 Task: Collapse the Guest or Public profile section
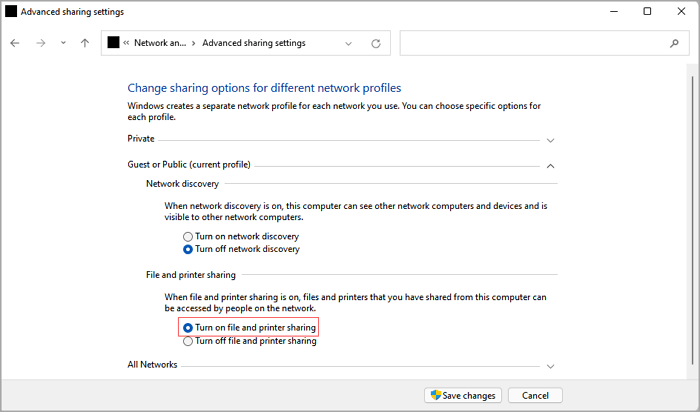point(550,165)
